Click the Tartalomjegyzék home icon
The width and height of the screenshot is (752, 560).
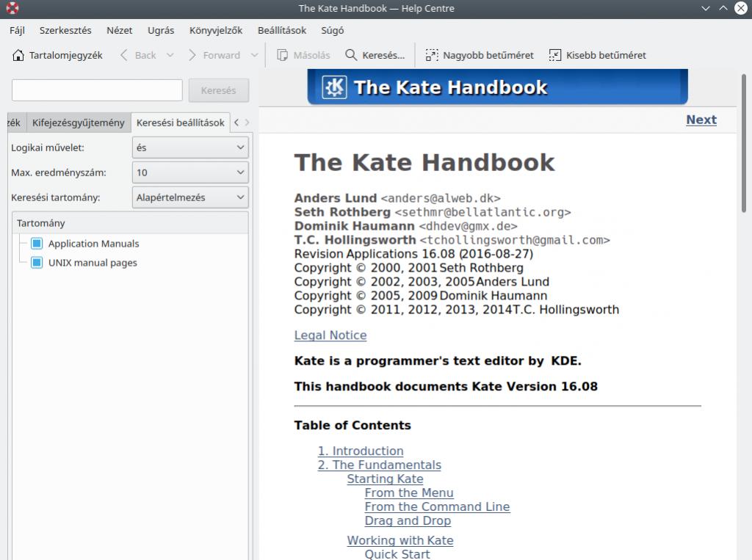coord(18,55)
